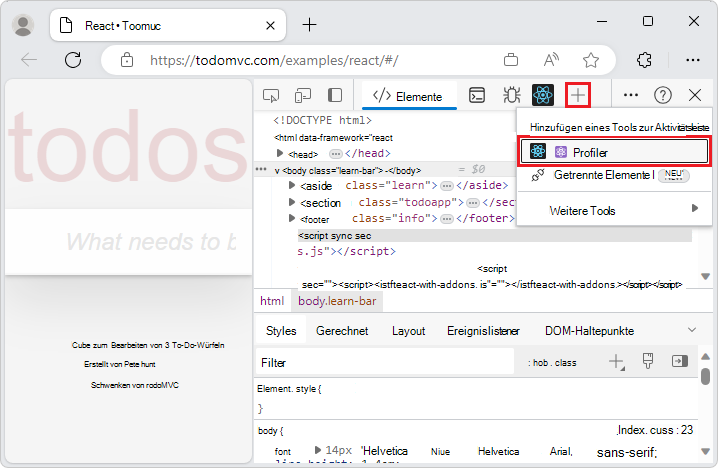The width and height of the screenshot is (718, 468).
Task: Click the body element options ellipsis
Action: [261, 169]
